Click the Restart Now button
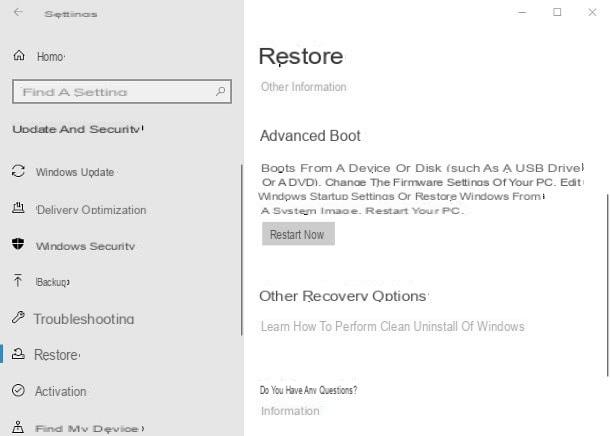The width and height of the screenshot is (610, 436). click(x=298, y=234)
